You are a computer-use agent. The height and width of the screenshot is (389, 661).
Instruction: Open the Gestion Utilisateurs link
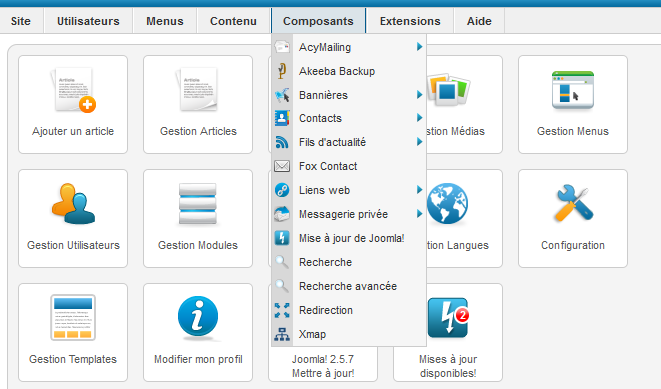73,245
